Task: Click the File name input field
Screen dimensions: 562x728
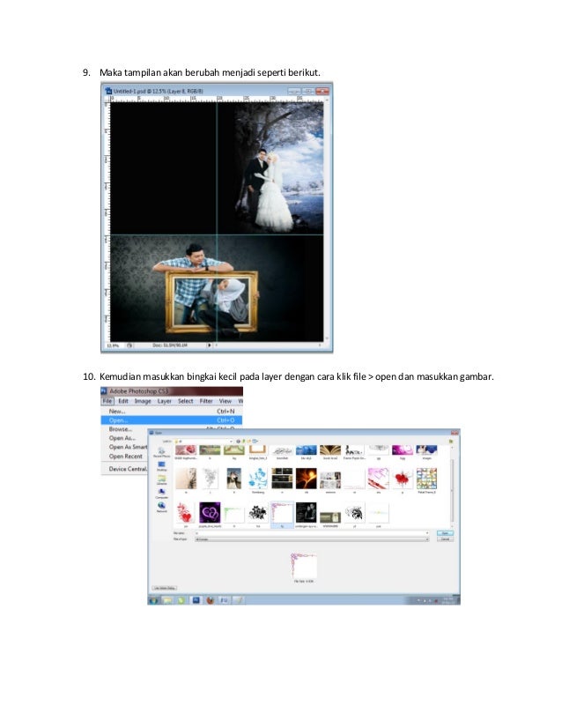Action: [x=312, y=533]
